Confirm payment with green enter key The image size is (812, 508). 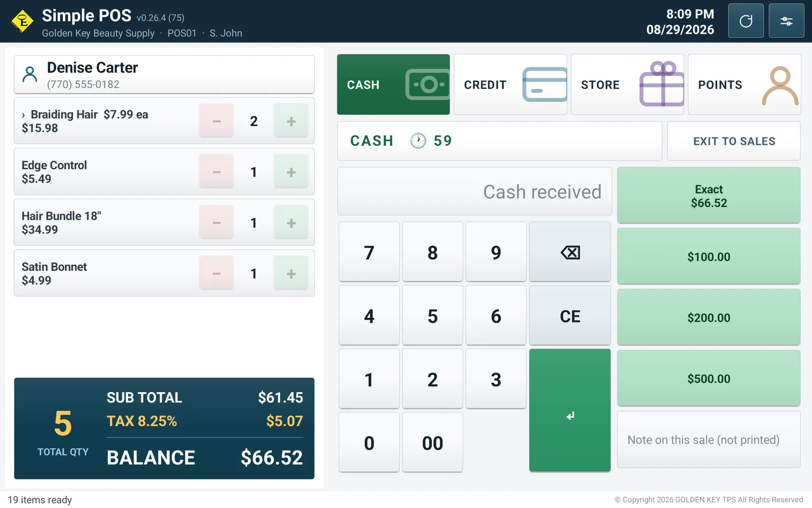(570, 410)
